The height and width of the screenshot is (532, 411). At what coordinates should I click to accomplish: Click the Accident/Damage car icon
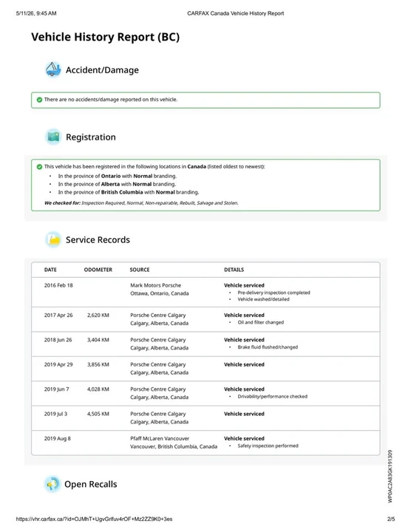(53, 69)
